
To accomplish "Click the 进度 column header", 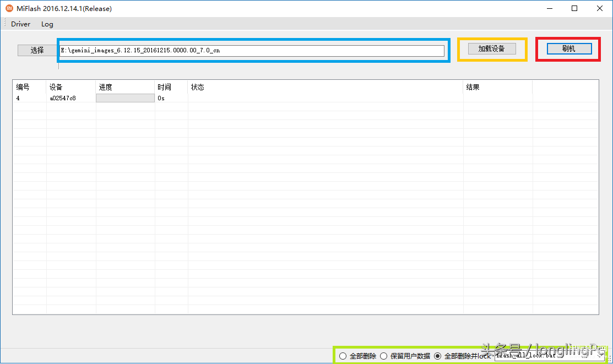I will [125, 87].
